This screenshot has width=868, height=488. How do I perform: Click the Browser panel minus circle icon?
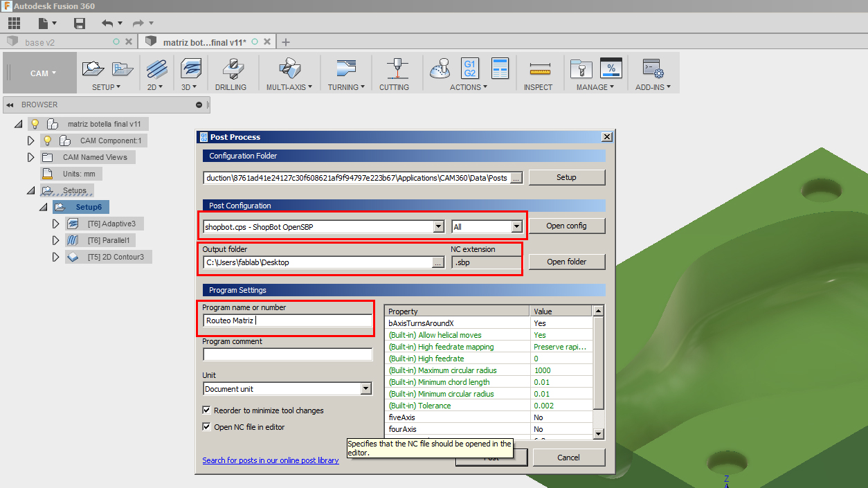point(199,105)
